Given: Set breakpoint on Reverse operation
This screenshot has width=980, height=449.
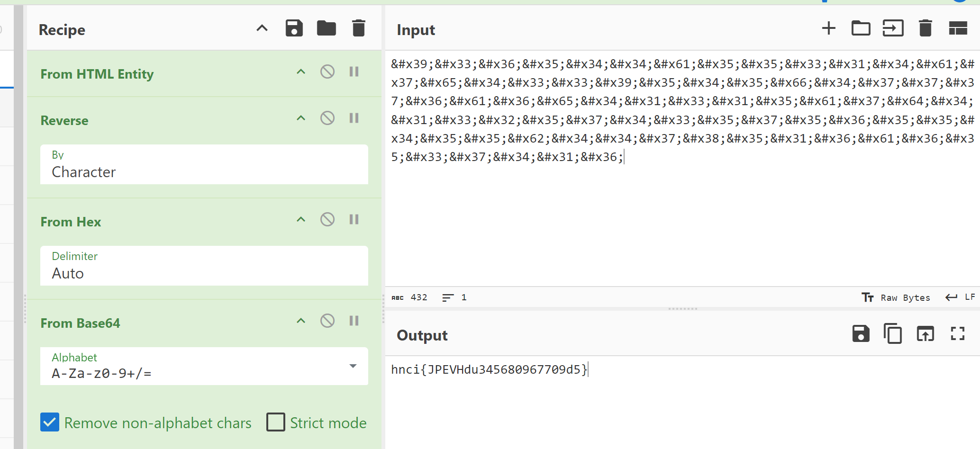Looking at the screenshot, I should click(x=354, y=118).
